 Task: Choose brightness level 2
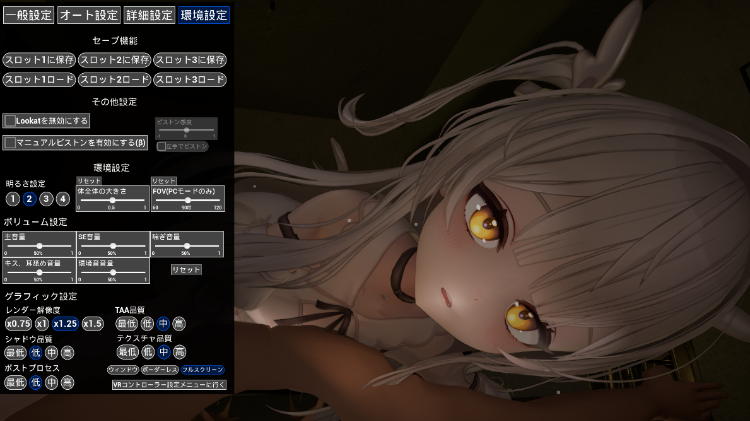[29, 199]
